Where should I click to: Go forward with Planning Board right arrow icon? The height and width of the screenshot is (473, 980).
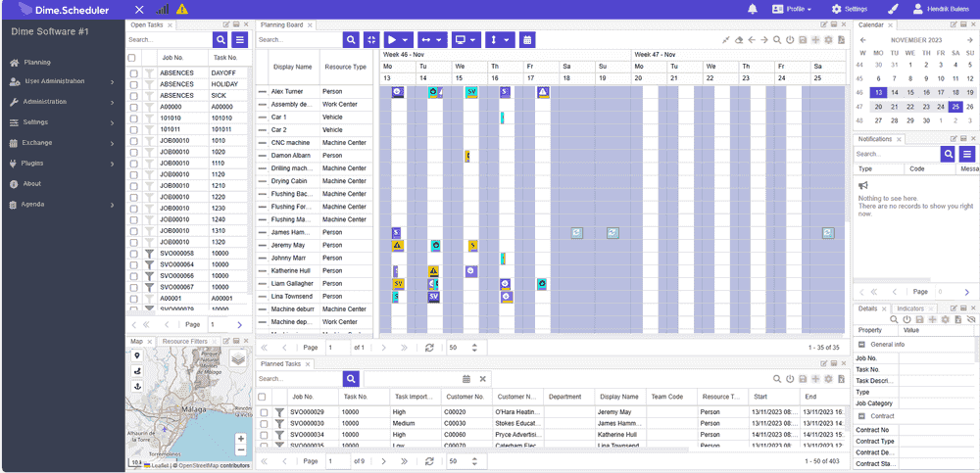(x=764, y=39)
